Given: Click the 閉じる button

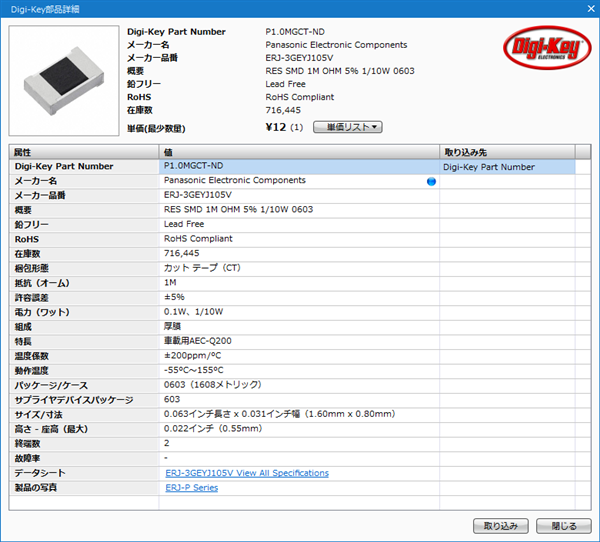Looking at the screenshot, I should (564, 526).
